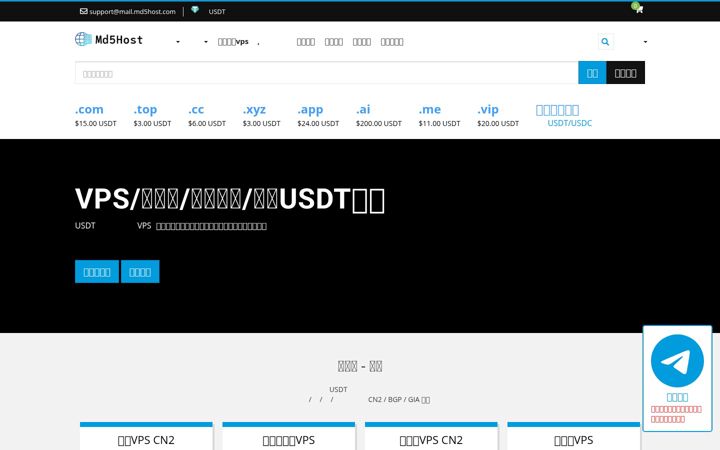Click the $24.00 USDT price under .app
Image resolution: width=720 pixels, height=450 pixels.
(x=318, y=124)
